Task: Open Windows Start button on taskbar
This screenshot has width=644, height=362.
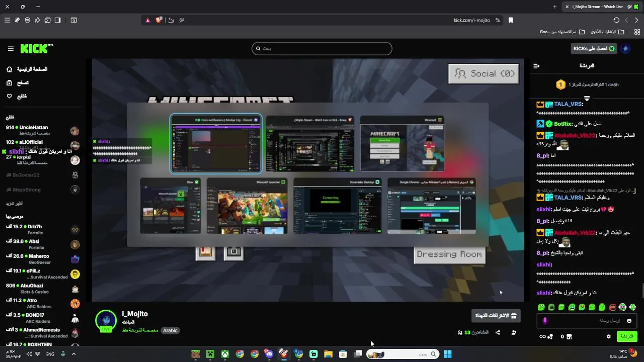Action: point(447,354)
